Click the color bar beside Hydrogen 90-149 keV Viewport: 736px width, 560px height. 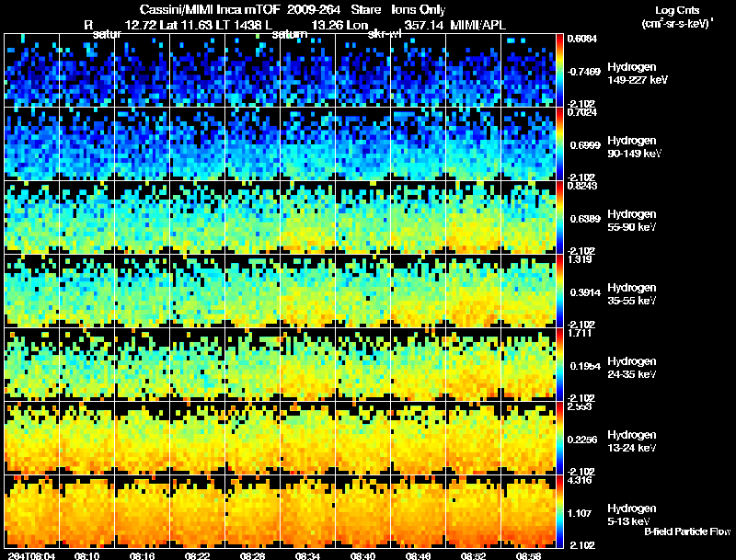(x=559, y=143)
